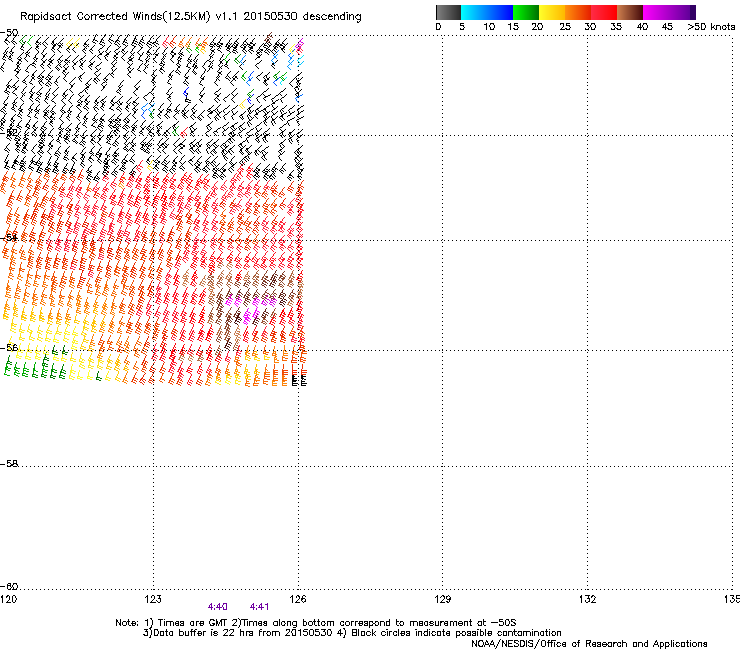
Task: Click the '4:41' time marker
Action: (x=259, y=607)
